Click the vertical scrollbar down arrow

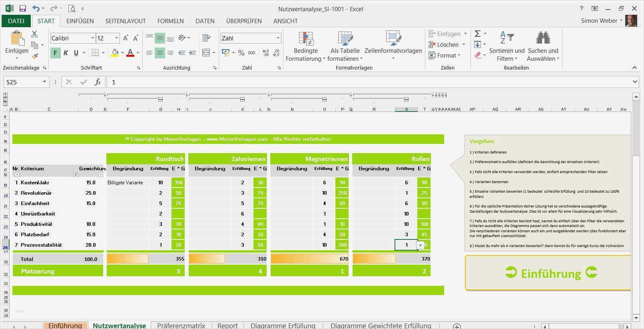tap(636, 318)
